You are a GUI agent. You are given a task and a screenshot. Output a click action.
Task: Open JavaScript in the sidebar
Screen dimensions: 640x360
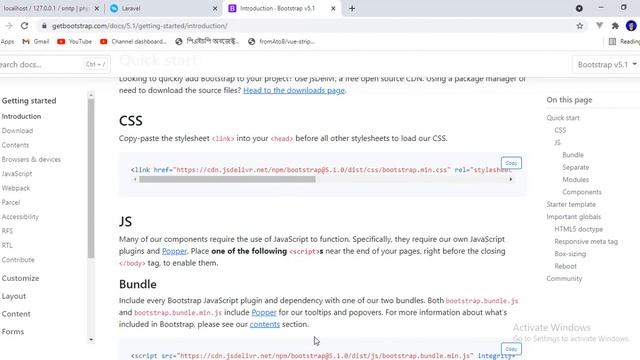point(17,173)
